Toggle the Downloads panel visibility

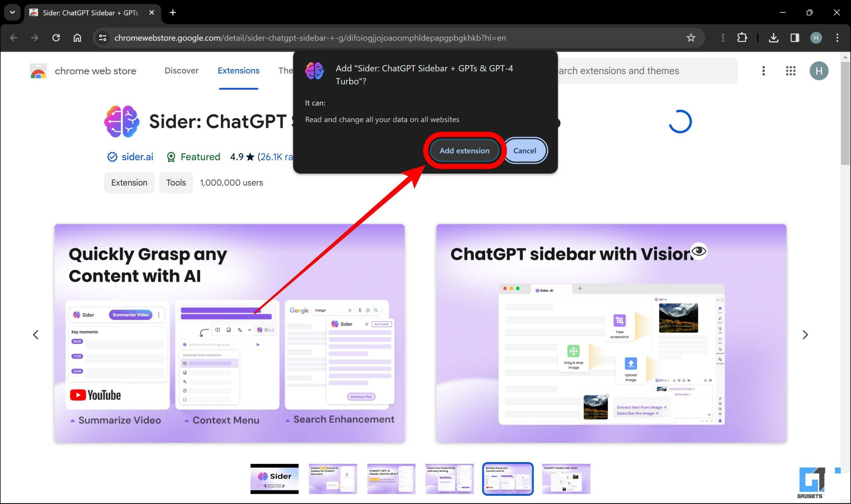pyautogui.click(x=774, y=38)
